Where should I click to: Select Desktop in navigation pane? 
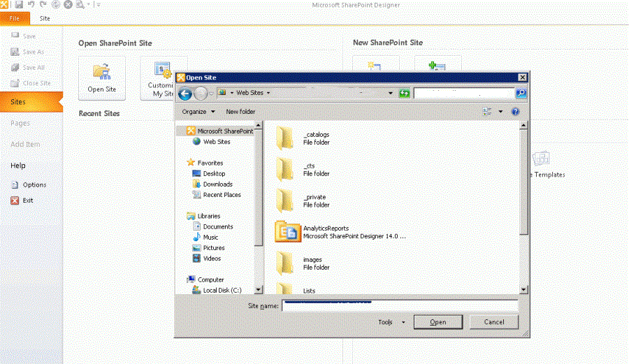pos(208,173)
